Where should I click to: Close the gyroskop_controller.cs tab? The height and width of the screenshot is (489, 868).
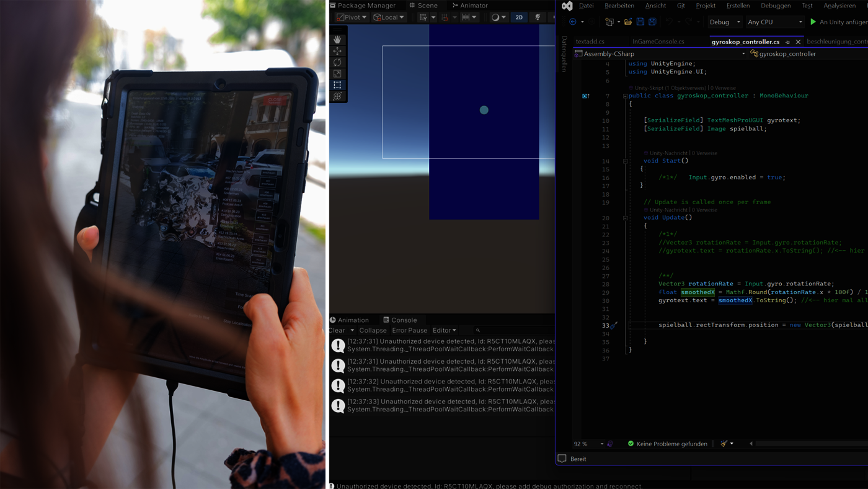click(798, 42)
